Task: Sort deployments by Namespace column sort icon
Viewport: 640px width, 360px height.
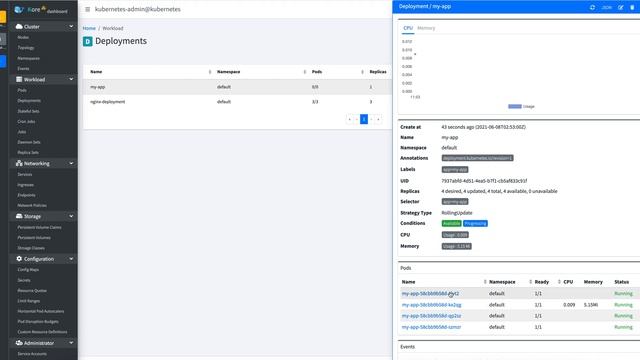Action: (304, 72)
